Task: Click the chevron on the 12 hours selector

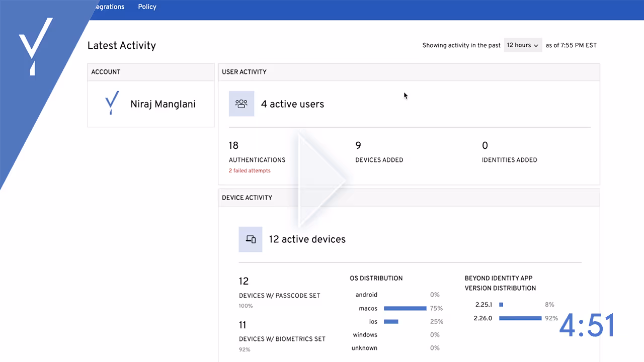Action: [536, 45]
